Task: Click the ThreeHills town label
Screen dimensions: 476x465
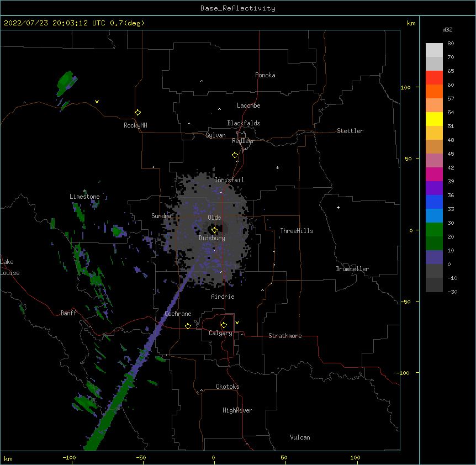Action: (x=297, y=231)
